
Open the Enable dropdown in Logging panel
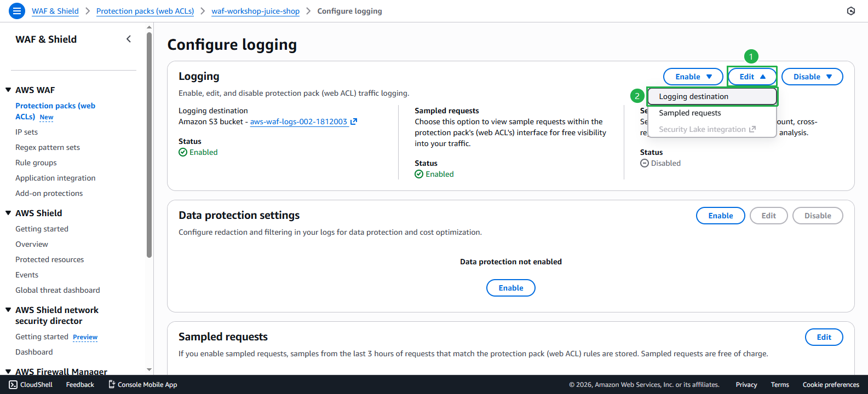point(693,77)
